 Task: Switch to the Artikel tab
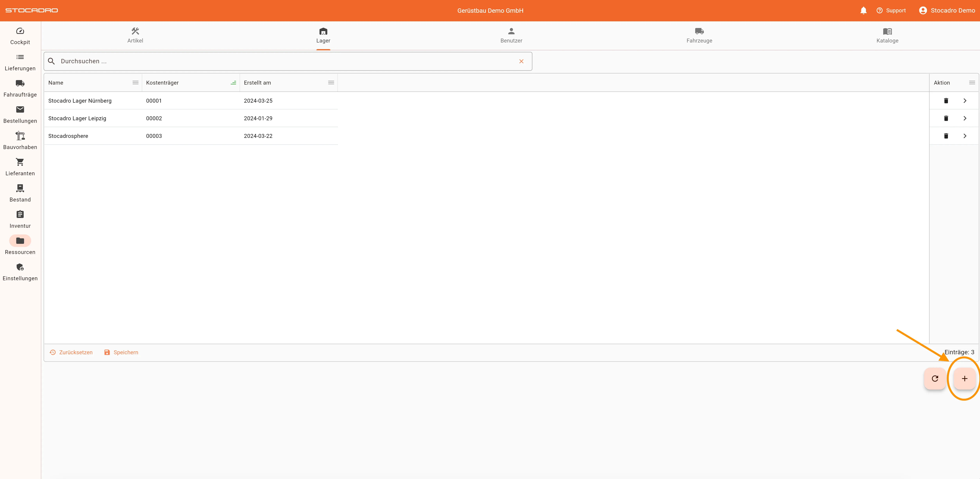click(135, 35)
